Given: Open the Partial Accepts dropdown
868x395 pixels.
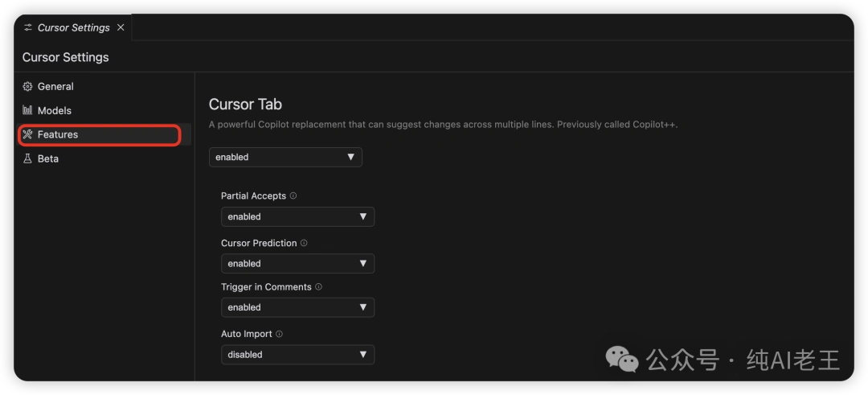Looking at the screenshot, I should click(297, 217).
